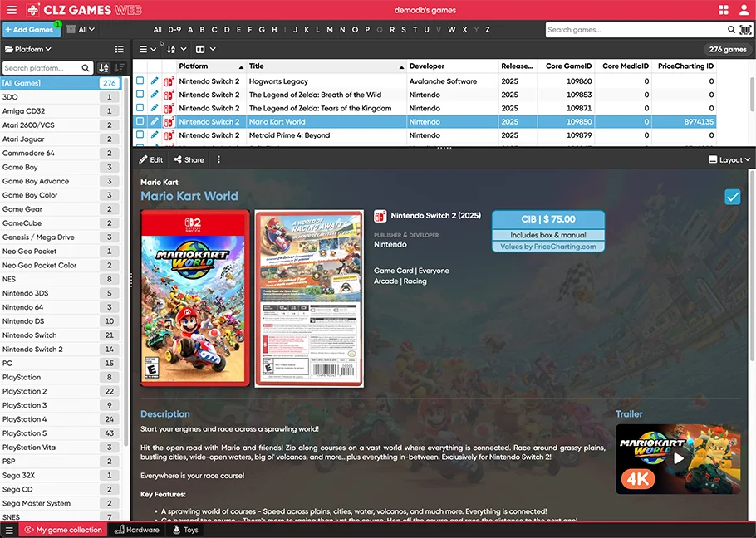This screenshot has height=538, width=756.
Task: Click the CLZ Games logo
Action: tap(84, 10)
